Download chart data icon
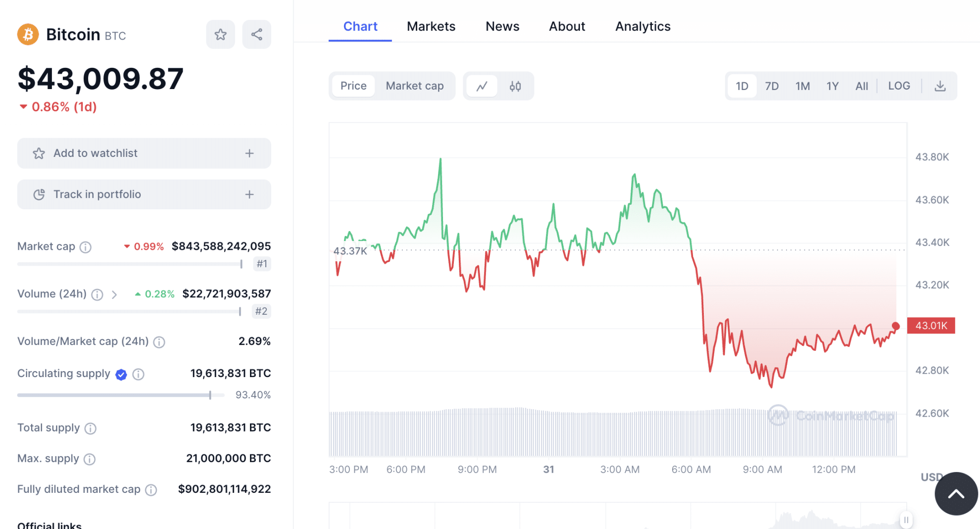 pyautogui.click(x=940, y=86)
